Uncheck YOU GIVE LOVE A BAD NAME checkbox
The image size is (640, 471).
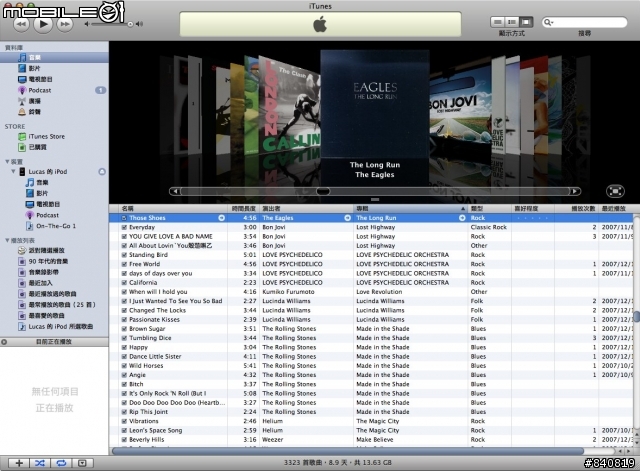[124, 237]
